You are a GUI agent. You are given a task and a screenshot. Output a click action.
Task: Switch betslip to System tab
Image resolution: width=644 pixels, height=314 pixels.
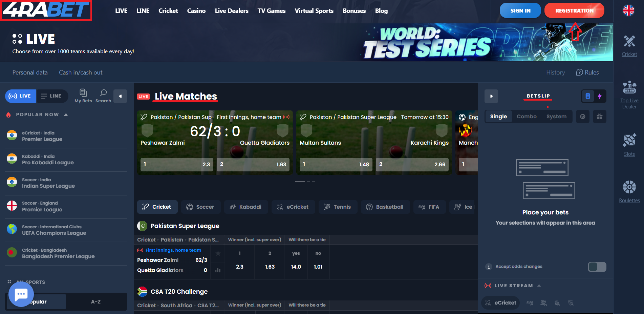pos(556,117)
